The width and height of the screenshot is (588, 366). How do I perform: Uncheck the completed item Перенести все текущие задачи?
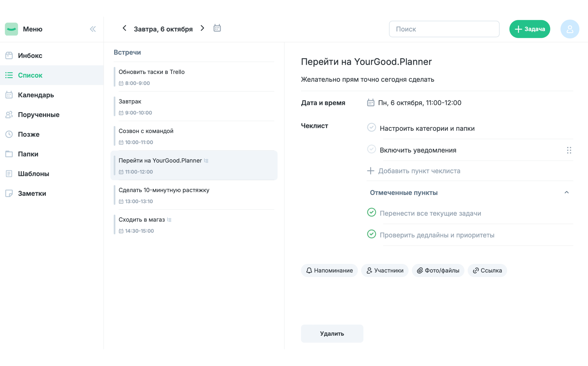371,213
